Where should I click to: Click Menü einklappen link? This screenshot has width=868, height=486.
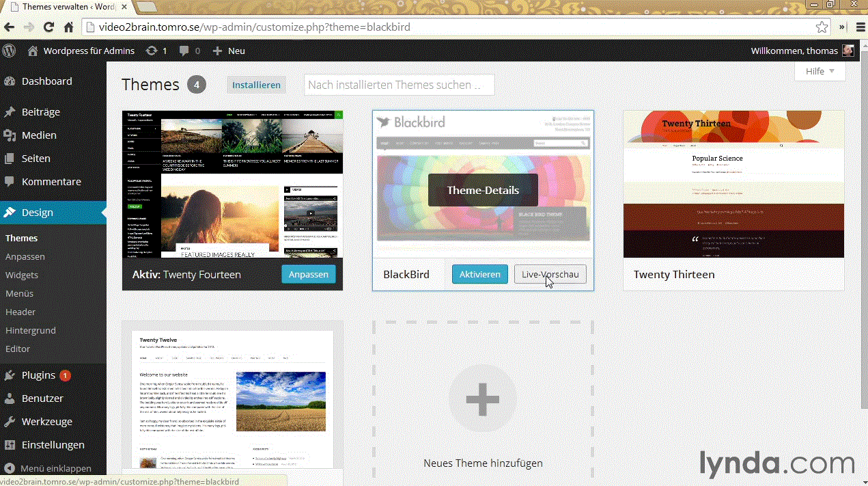[x=56, y=469]
